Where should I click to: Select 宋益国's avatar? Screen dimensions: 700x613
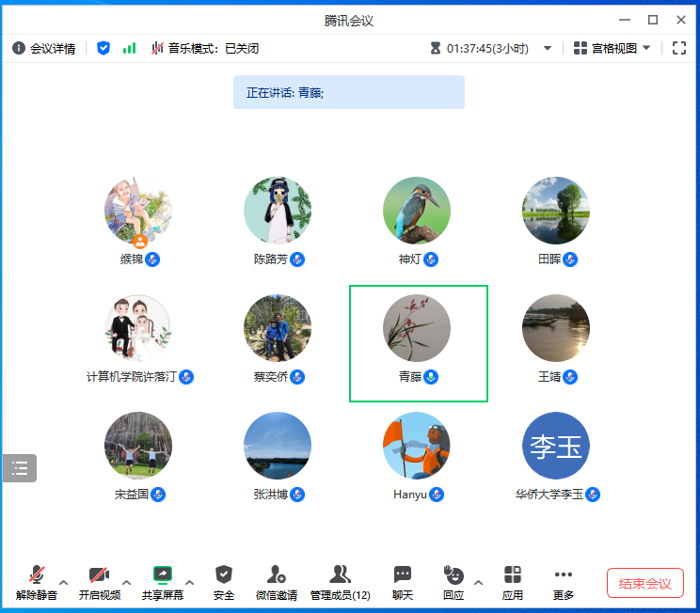coord(138,446)
